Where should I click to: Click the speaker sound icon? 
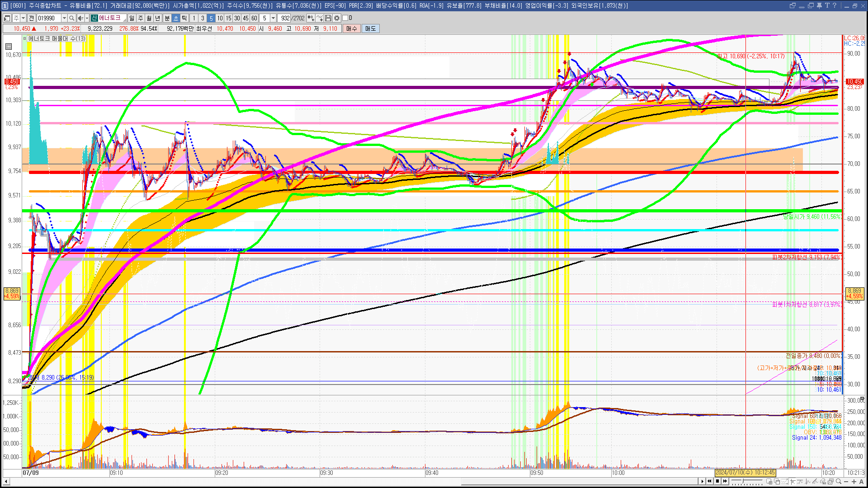tap(80, 18)
